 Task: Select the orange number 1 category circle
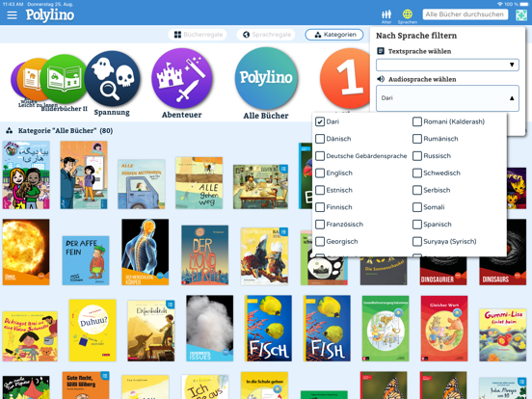click(345, 78)
